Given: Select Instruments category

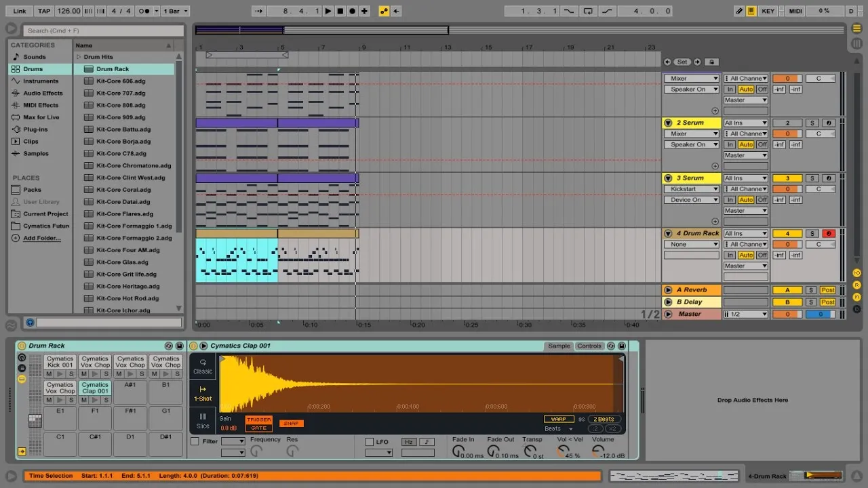Looking at the screenshot, I should tap(41, 81).
